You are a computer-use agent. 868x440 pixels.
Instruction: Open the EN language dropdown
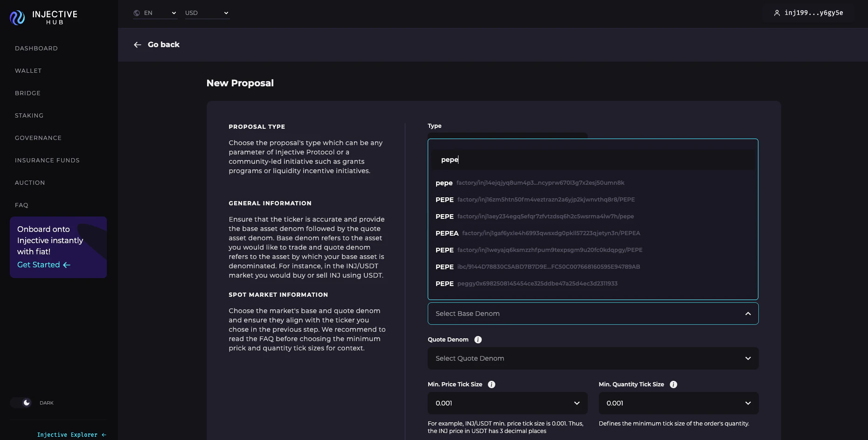tap(155, 13)
